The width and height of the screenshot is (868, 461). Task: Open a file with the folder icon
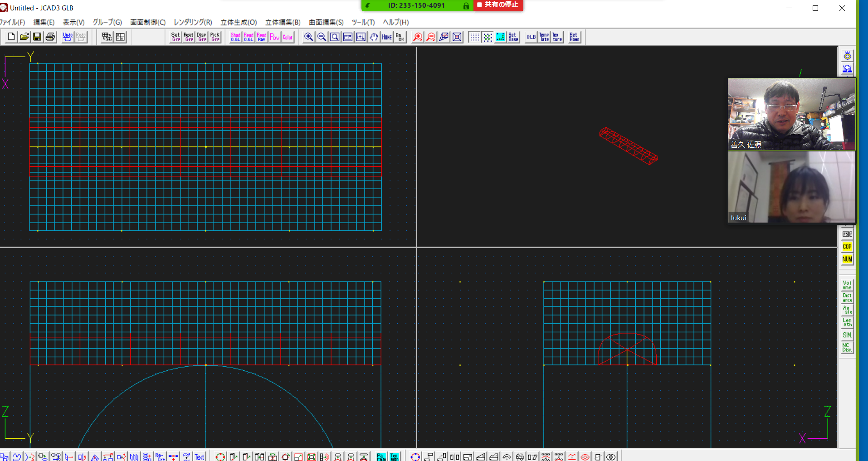tap(24, 37)
